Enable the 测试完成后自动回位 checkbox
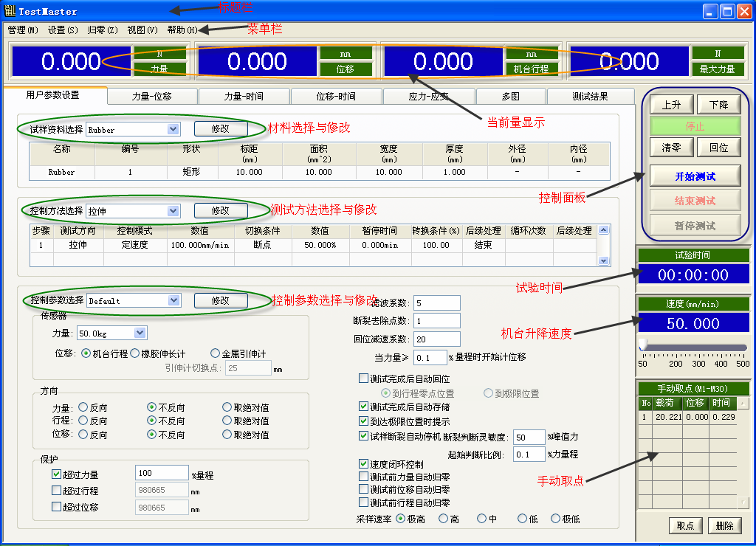The height and width of the screenshot is (546, 756). pos(364,379)
